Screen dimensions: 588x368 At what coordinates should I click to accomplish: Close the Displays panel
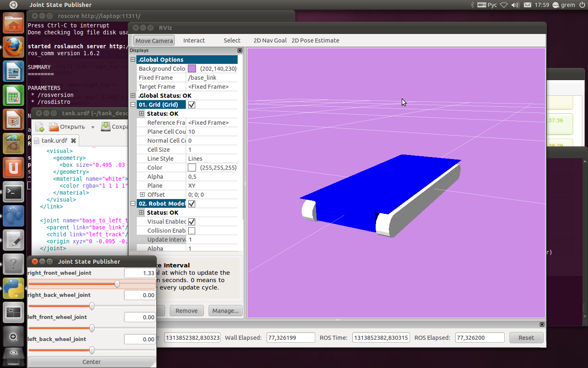point(240,50)
